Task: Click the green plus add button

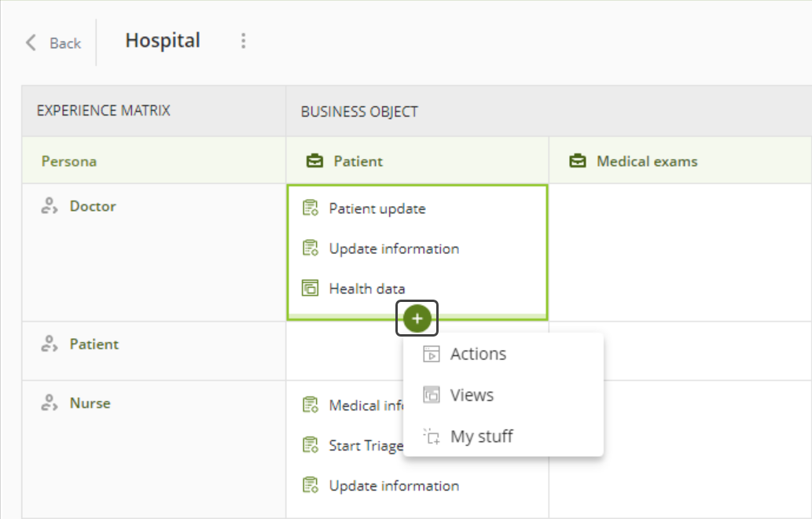Action: click(417, 318)
